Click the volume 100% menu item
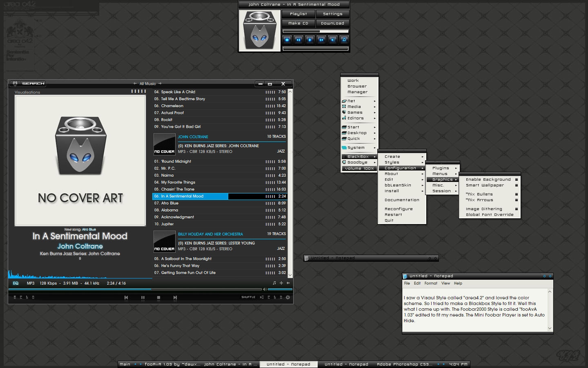Image resolution: width=588 pixels, height=368 pixels. (359, 168)
